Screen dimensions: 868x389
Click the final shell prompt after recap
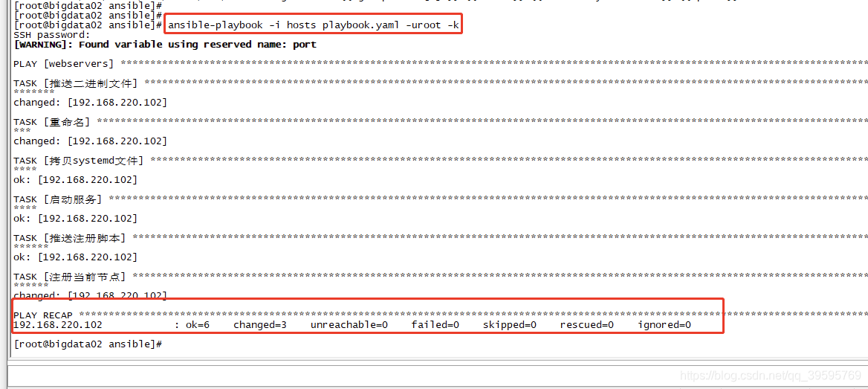88,344
